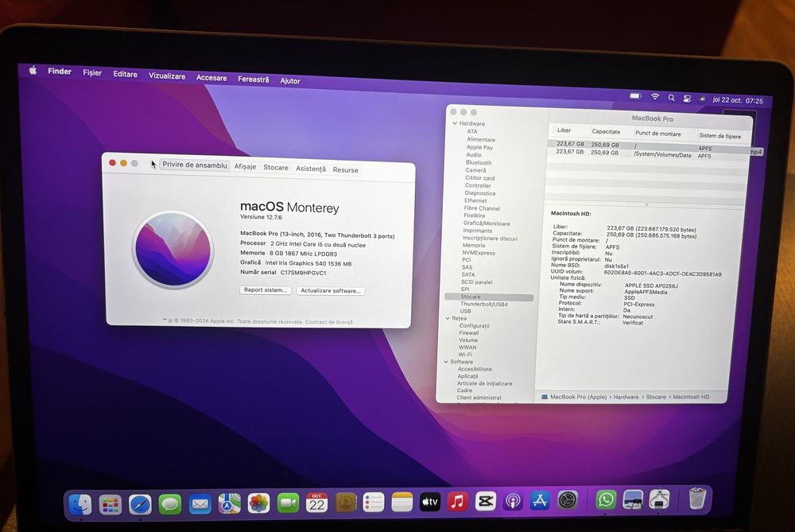Open the Contract de licență link
Image resolution: width=795 pixels, height=532 pixels.
328,322
